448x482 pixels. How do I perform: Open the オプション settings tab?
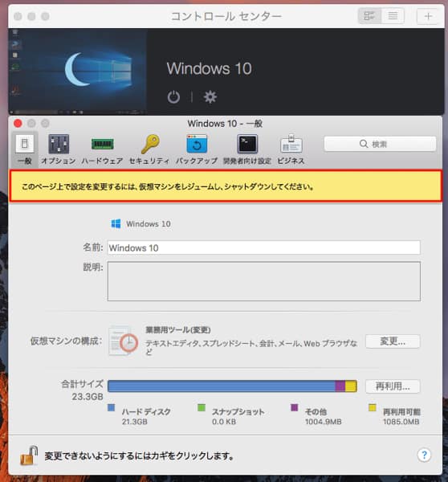coord(59,149)
